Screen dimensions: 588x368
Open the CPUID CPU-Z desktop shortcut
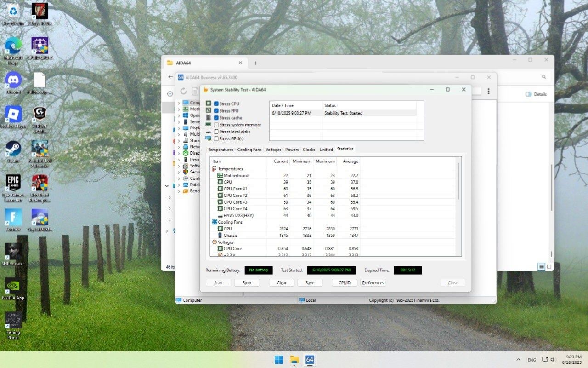(40, 48)
